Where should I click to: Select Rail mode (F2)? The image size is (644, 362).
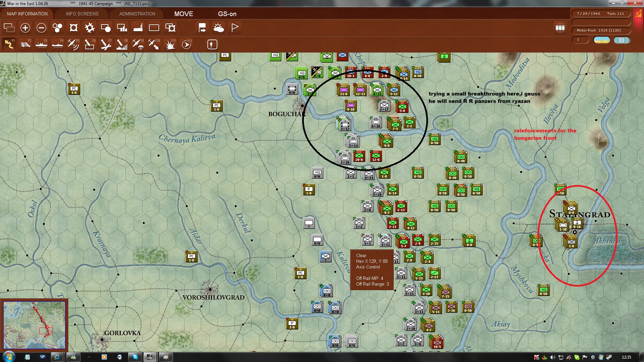(x=25, y=44)
